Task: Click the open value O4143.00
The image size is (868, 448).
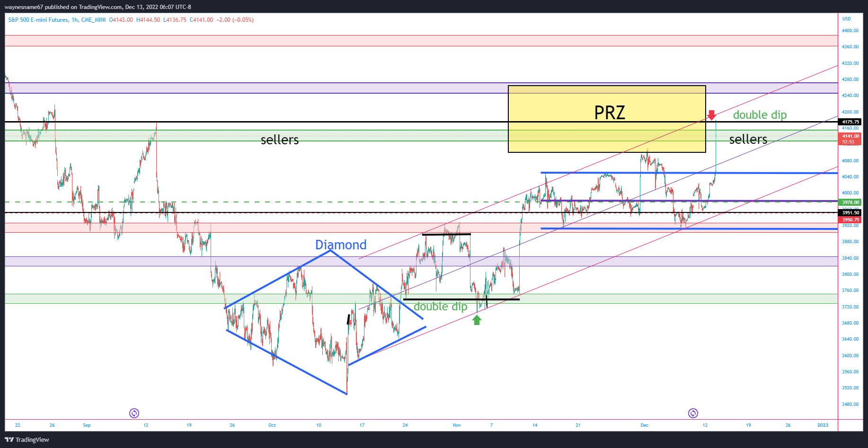Action: click(121, 20)
